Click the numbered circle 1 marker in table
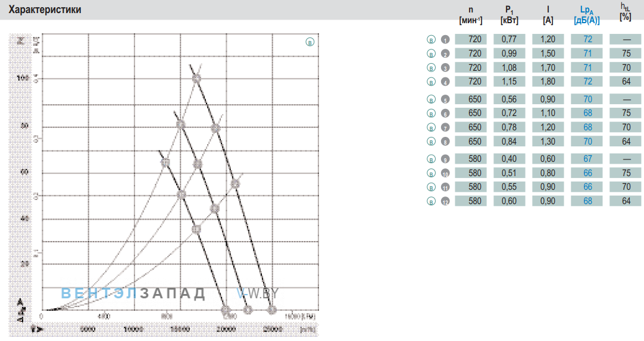Image resolution: width=644 pixels, height=341 pixels. tap(445, 40)
